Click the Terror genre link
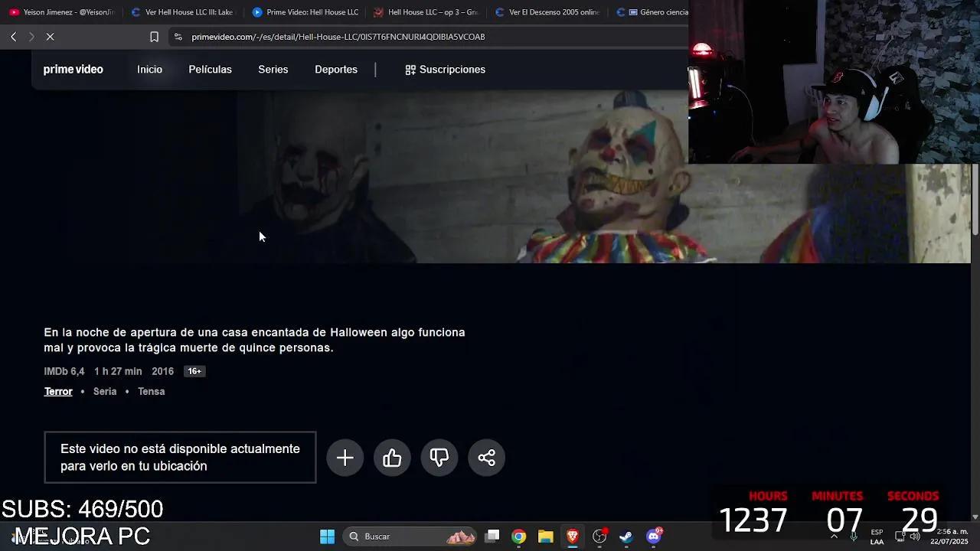The width and height of the screenshot is (980, 551). (x=58, y=391)
